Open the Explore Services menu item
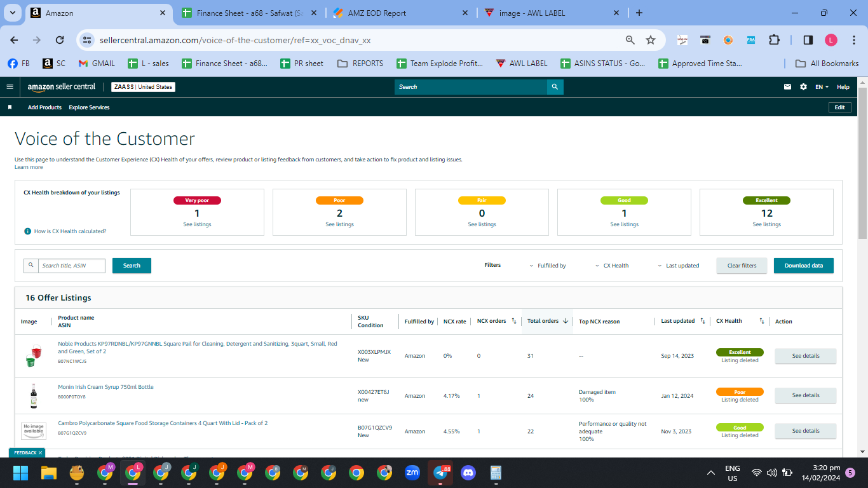This screenshot has width=868, height=488. click(x=89, y=107)
